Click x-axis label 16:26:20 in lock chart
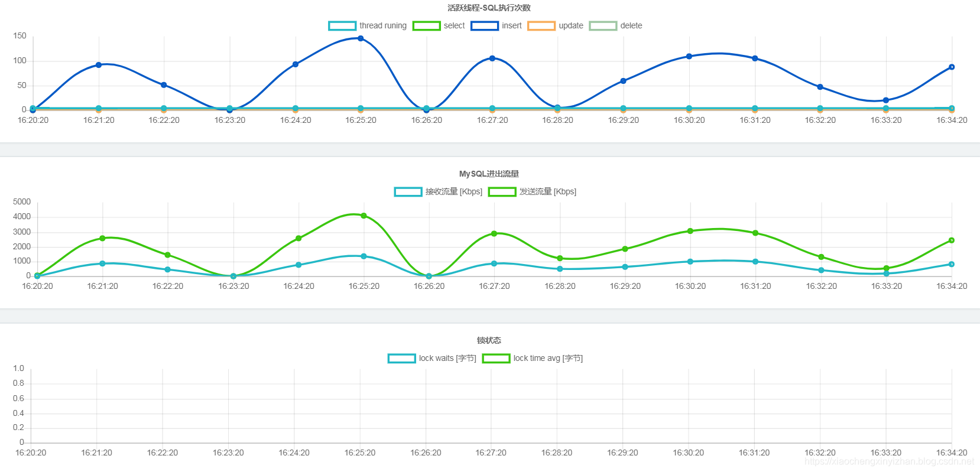980x472 pixels. [426, 453]
